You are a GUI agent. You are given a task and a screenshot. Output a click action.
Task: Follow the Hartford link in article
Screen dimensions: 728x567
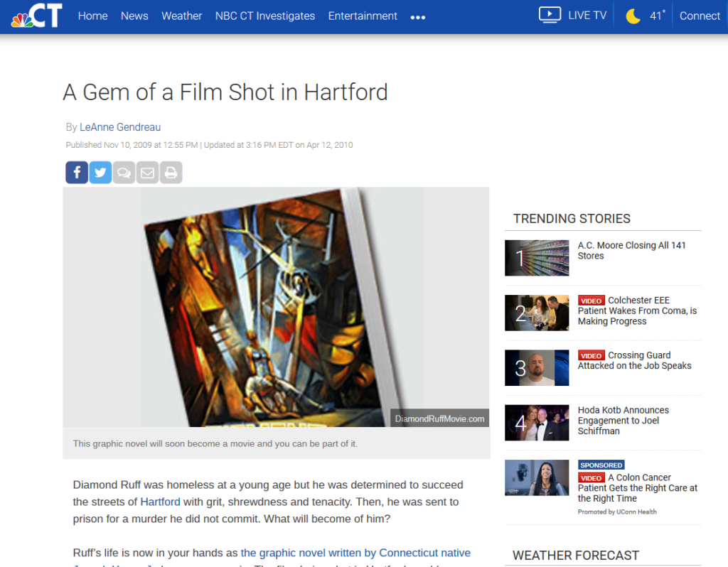160,502
